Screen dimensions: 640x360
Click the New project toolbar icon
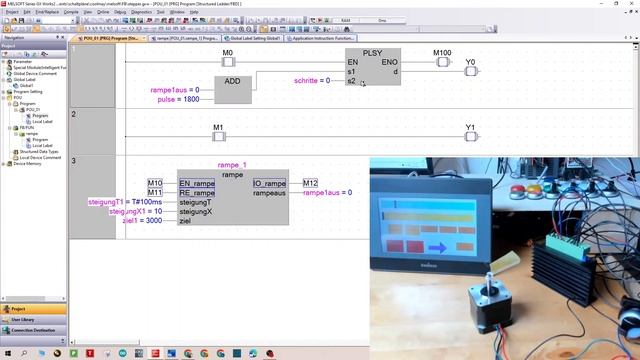(x=7, y=20)
